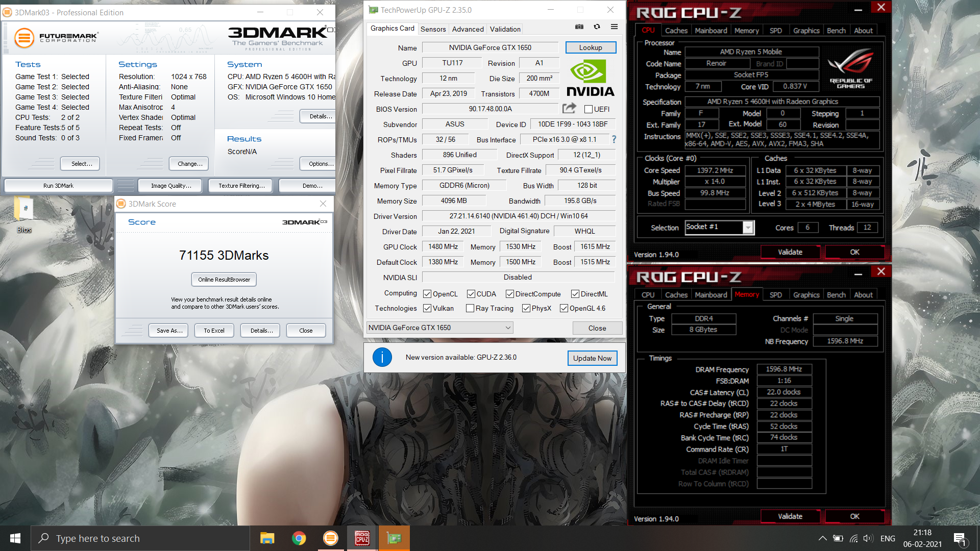This screenshot has width=980, height=551.
Task: Toggle the CUDA checkbox
Action: point(471,294)
